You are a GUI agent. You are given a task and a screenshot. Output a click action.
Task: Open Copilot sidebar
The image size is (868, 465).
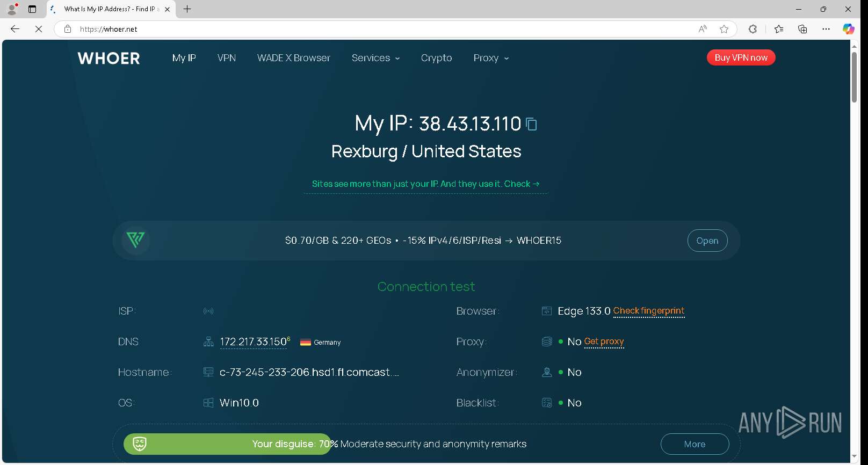[x=849, y=29]
